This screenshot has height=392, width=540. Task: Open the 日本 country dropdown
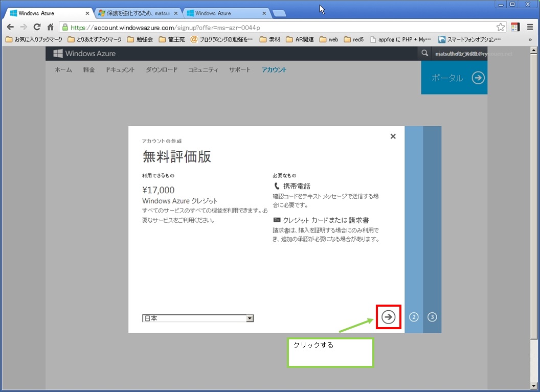(x=198, y=318)
